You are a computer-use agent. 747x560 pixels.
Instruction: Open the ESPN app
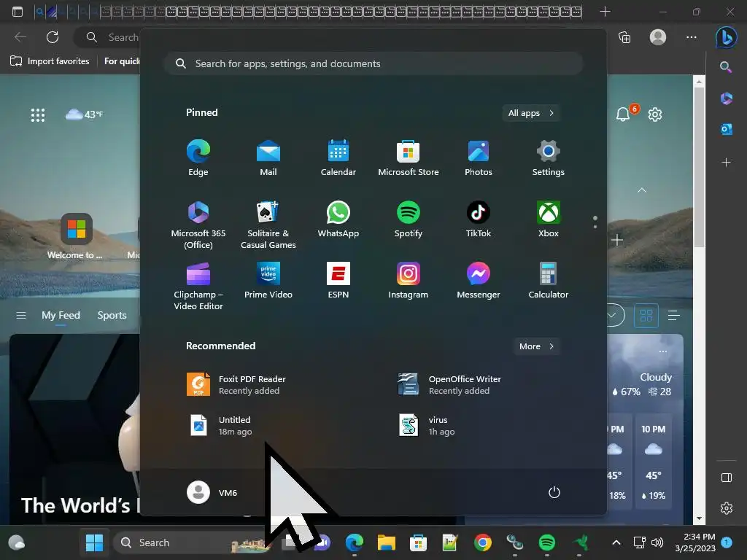[338, 281]
